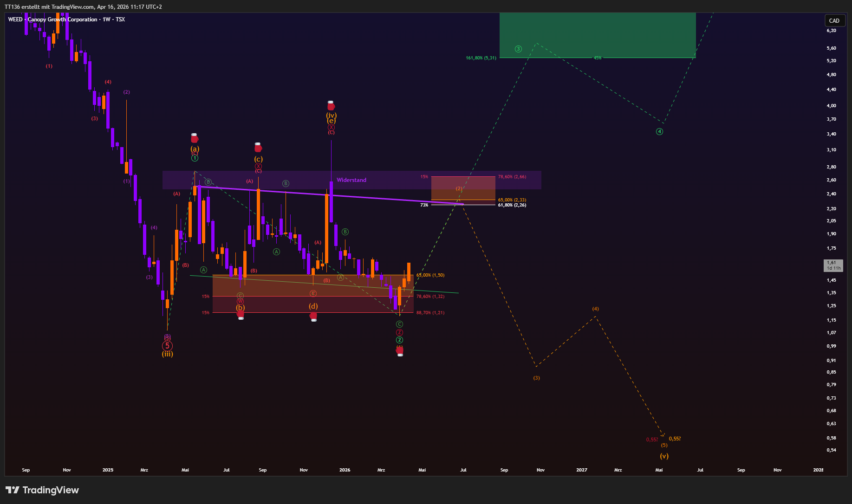This screenshot has width=852, height=504.
Task: Select the orange (b) wave label
Action: pos(240,308)
